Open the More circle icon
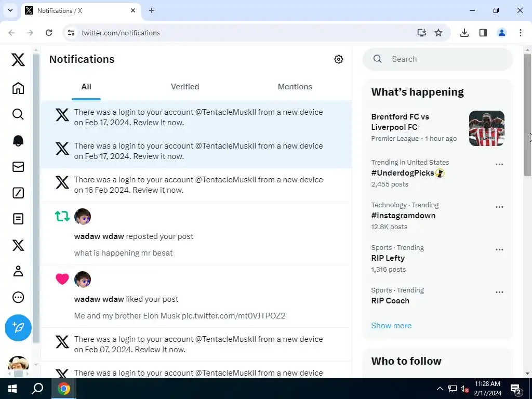The image size is (532, 399). (18, 297)
